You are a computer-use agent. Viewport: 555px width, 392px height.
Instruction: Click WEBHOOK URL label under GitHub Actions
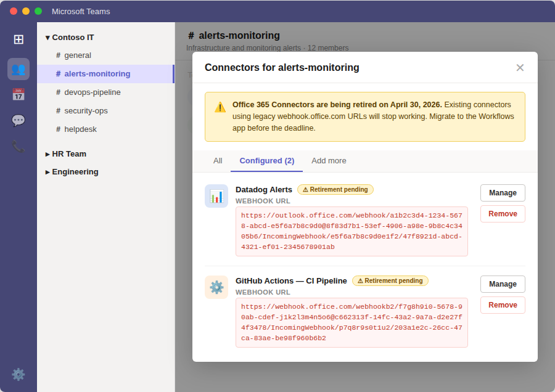coord(263,292)
